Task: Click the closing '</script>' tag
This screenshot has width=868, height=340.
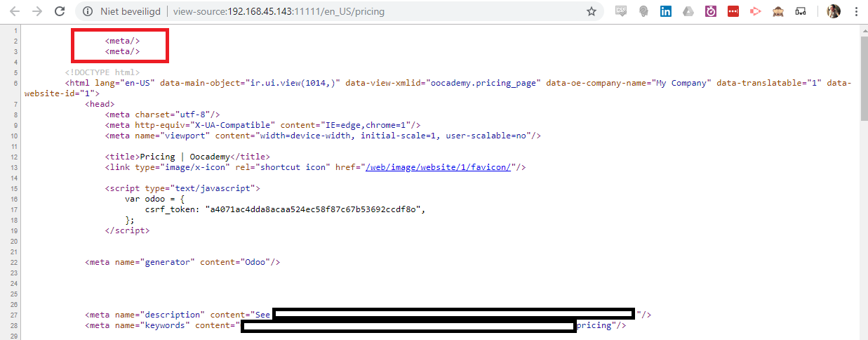Action: coord(128,230)
